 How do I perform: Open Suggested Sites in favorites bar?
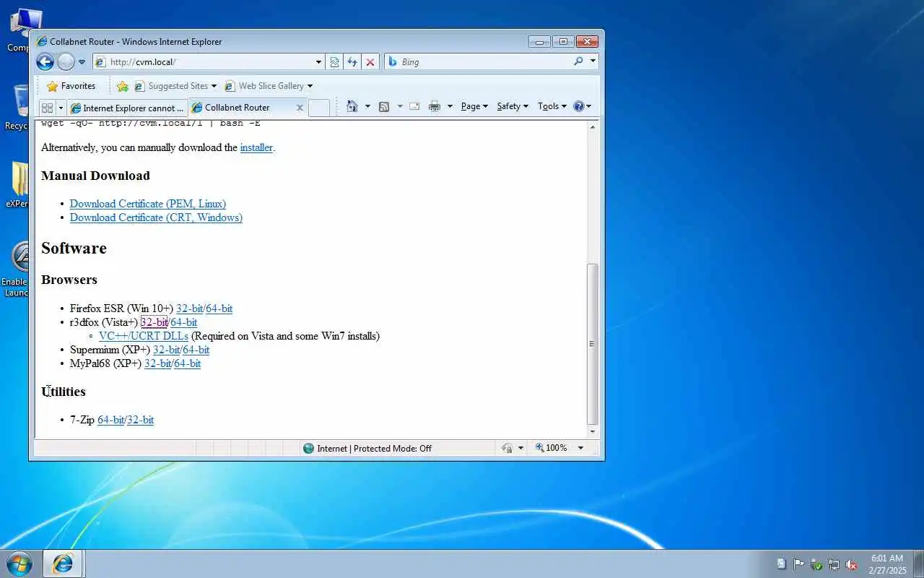point(175,86)
